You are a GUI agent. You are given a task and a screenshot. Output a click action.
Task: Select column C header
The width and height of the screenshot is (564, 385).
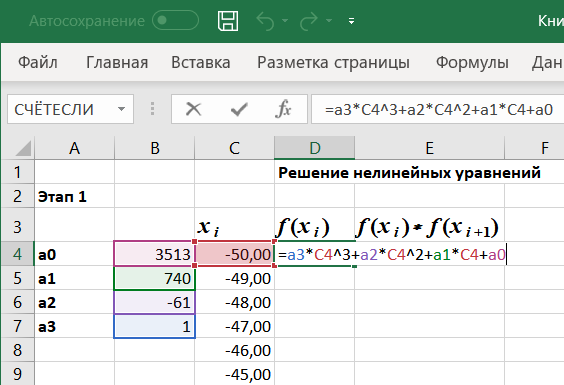pyautogui.click(x=235, y=148)
